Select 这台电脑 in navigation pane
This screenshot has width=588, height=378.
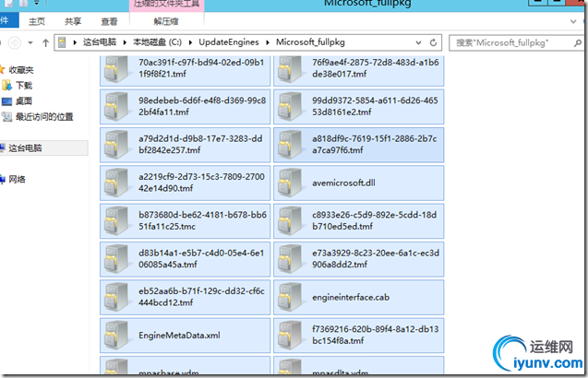pos(25,148)
